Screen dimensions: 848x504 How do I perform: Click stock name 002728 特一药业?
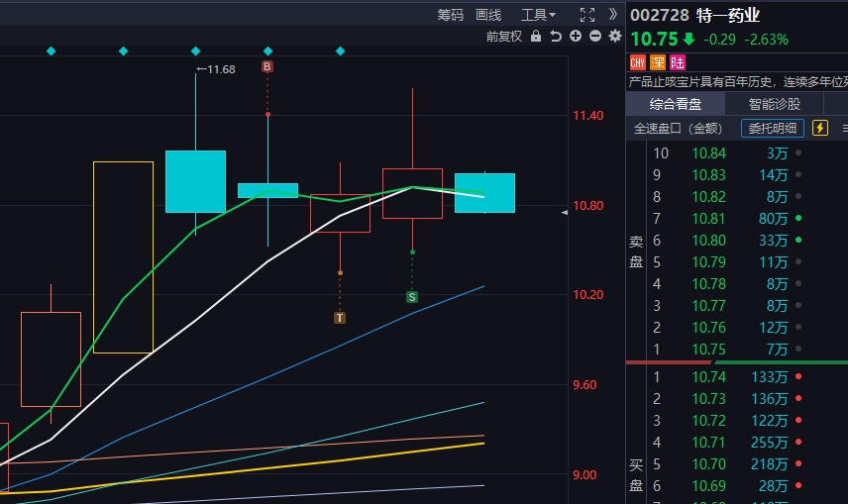click(695, 15)
